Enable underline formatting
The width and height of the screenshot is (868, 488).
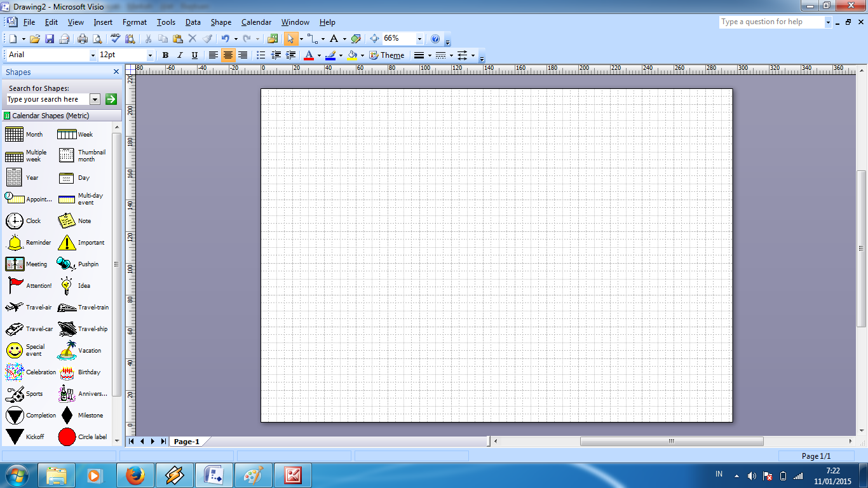point(193,55)
